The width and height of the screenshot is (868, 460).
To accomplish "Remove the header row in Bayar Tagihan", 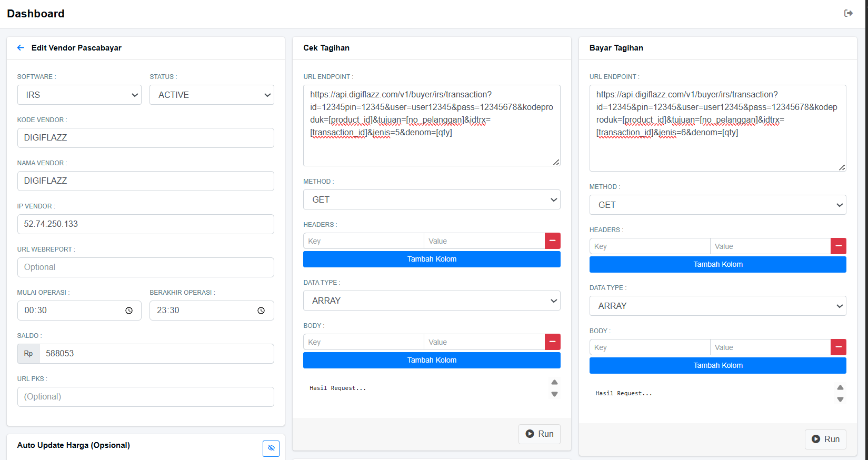I will 838,246.
